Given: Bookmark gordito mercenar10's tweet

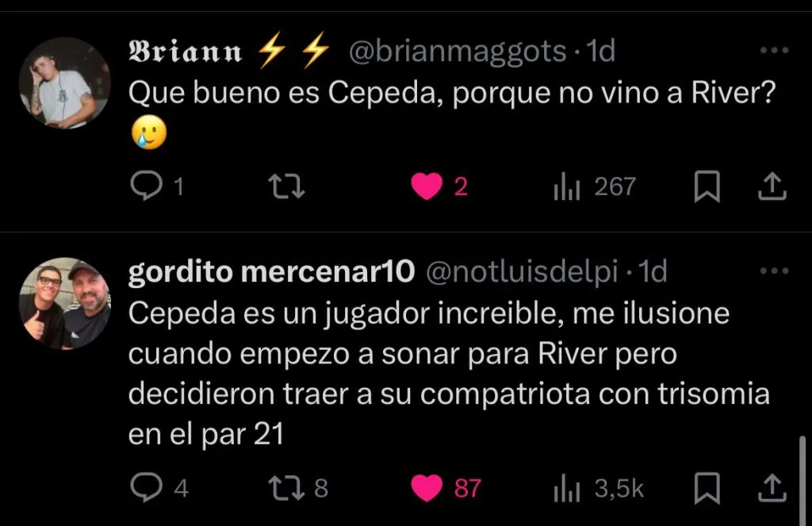Looking at the screenshot, I should 707,488.
